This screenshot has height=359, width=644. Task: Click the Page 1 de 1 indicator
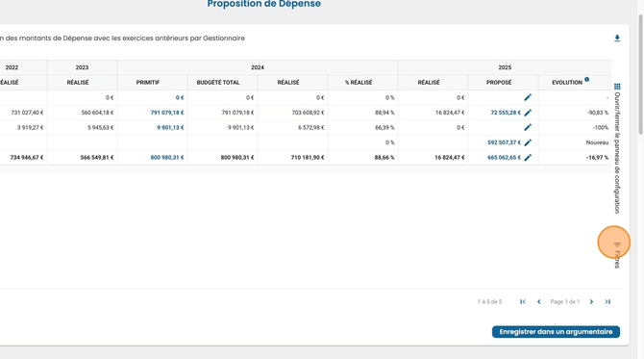pos(565,302)
